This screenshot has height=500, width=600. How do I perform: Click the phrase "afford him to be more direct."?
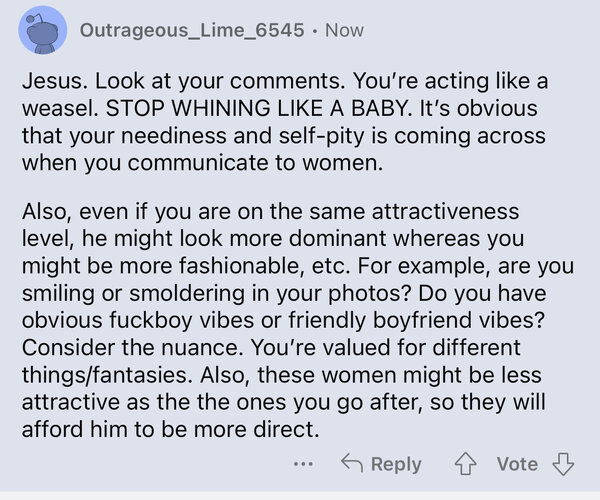tap(170, 430)
